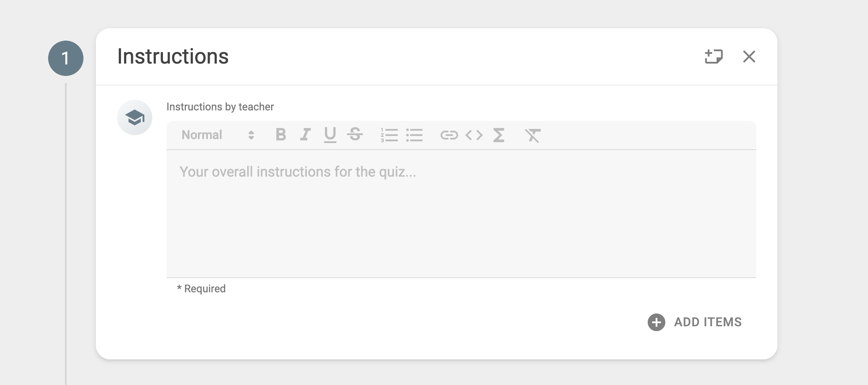This screenshot has height=385, width=868.
Task: Insert a bulleted list
Action: (x=414, y=135)
